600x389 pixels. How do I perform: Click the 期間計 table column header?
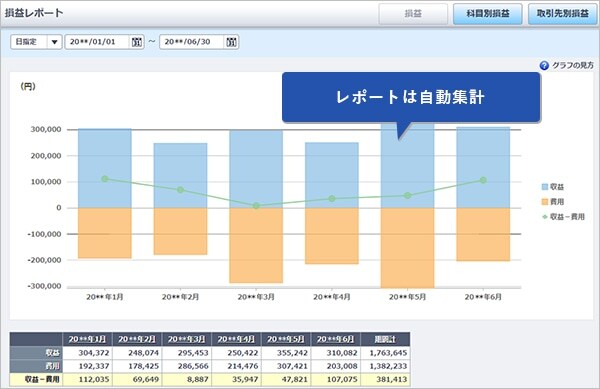click(x=385, y=339)
